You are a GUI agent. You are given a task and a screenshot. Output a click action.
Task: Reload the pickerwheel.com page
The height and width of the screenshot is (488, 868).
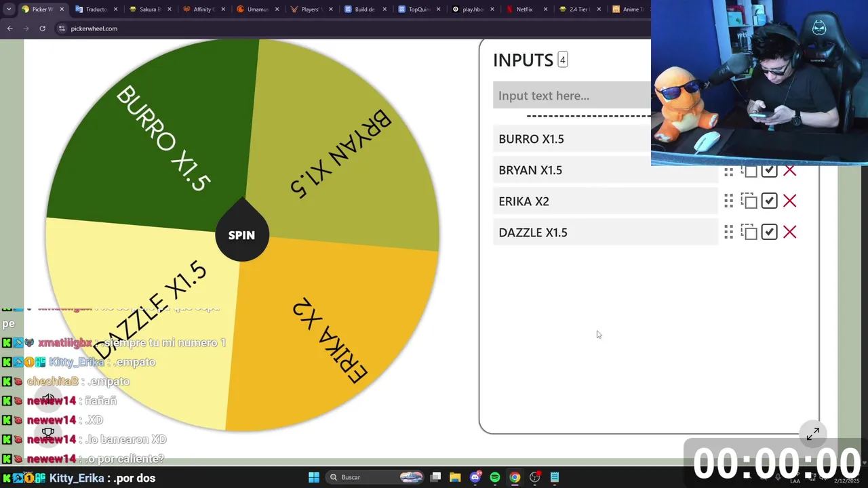point(42,28)
